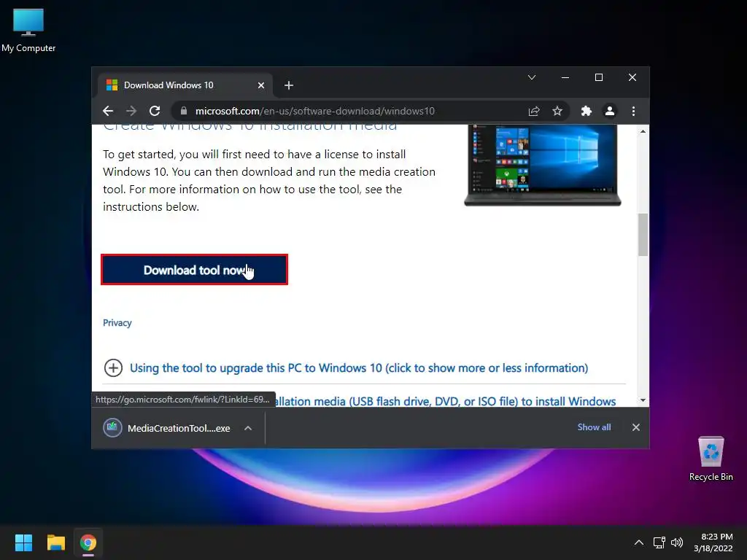
Task: Click the address bar URL
Action: click(x=315, y=111)
